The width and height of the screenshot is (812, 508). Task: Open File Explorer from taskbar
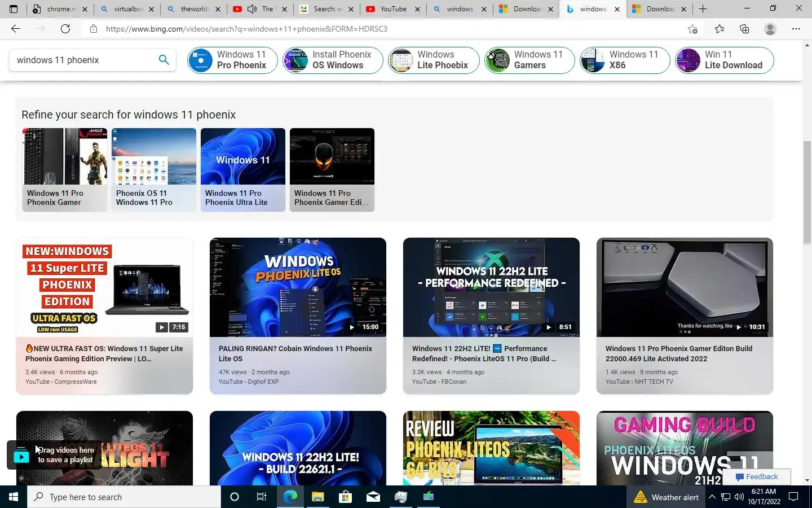click(317, 497)
